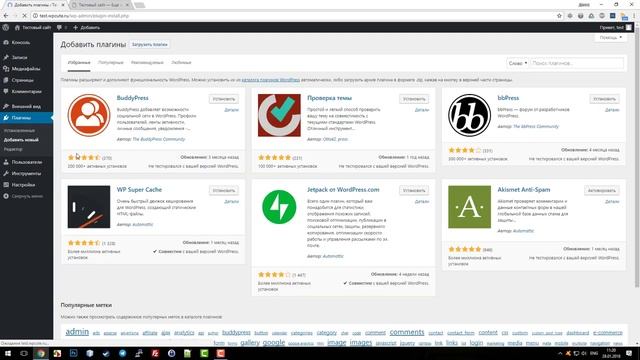Switch to the Популярные tab
This screenshot has height=360, width=640.
(x=111, y=63)
